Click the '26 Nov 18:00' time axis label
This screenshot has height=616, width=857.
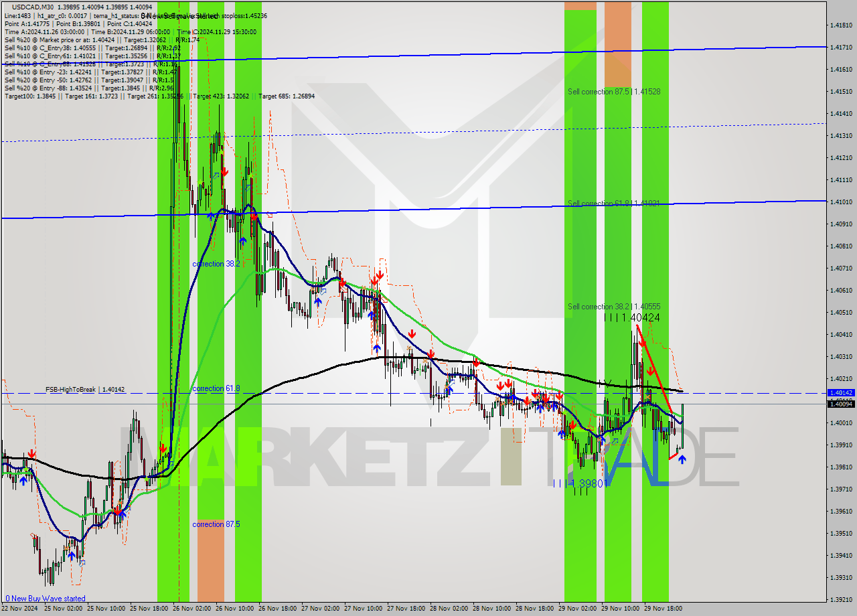[279, 609]
